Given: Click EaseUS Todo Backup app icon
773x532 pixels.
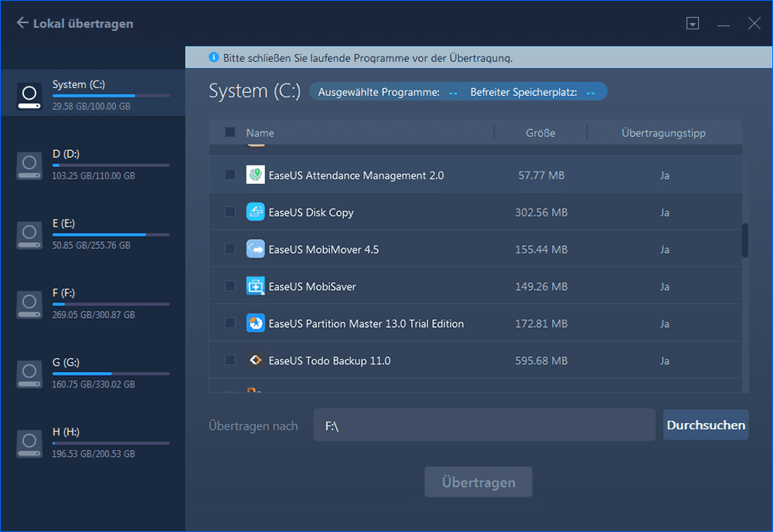Looking at the screenshot, I should pos(255,360).
